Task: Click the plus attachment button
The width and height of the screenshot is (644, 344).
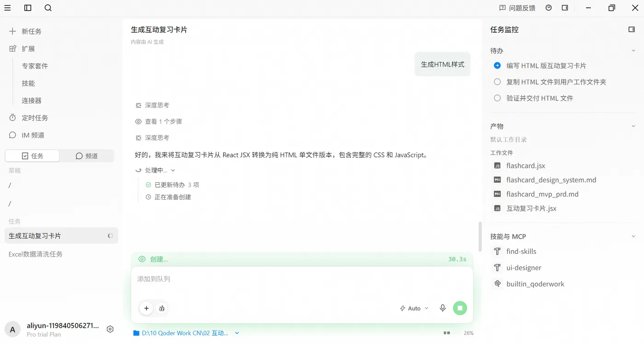Action: coord(146,308)
